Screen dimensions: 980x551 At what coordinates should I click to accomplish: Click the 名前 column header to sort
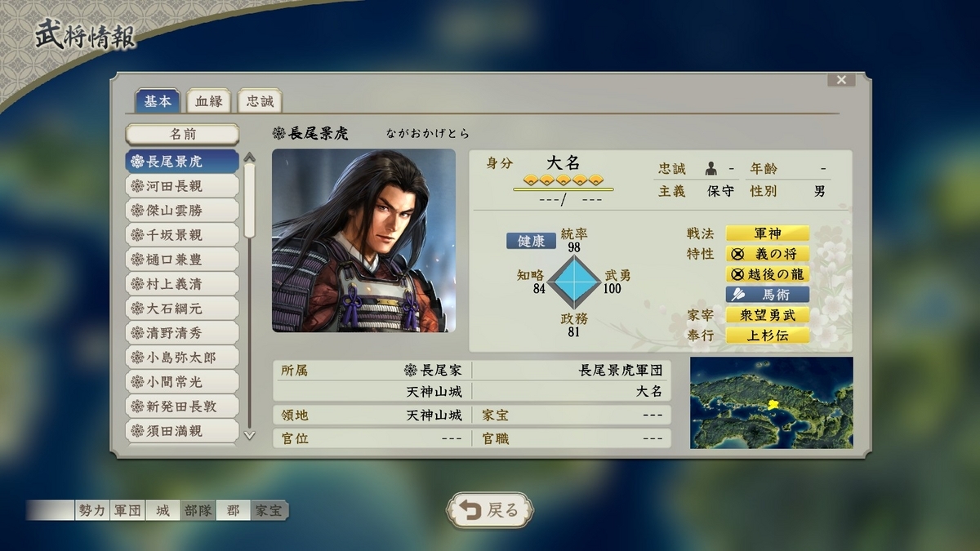pos(182,135)
